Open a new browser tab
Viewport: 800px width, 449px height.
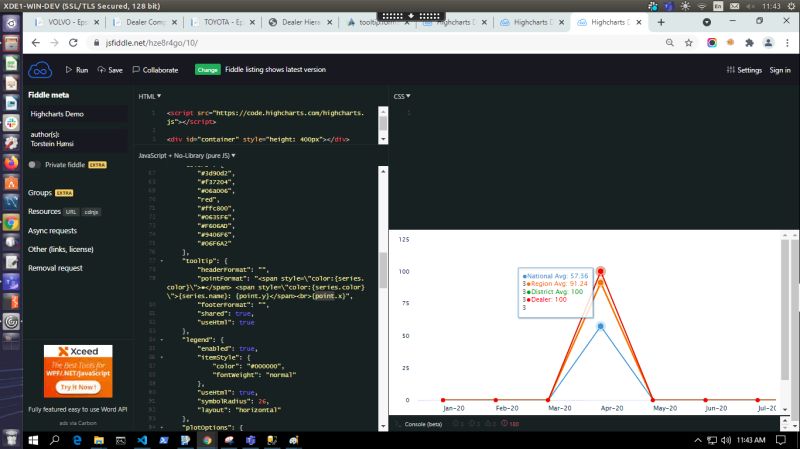pyautogui.click(x=661, y=22)
